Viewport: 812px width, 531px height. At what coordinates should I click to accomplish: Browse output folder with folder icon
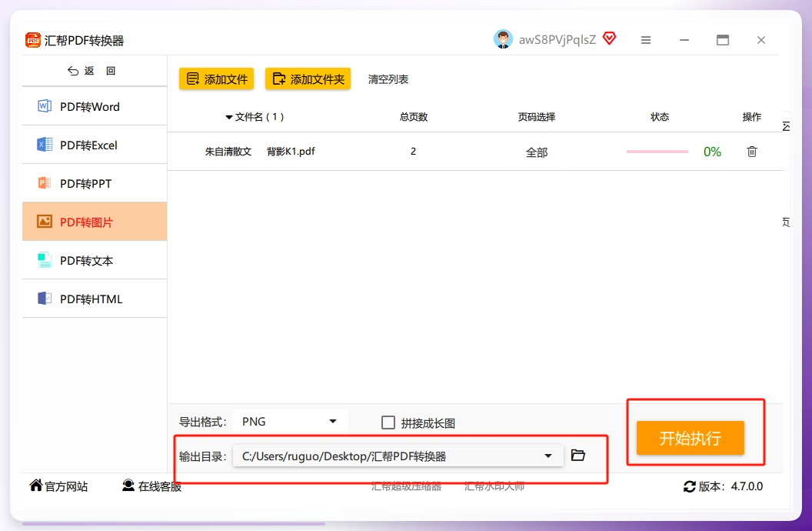pos(578,456)
